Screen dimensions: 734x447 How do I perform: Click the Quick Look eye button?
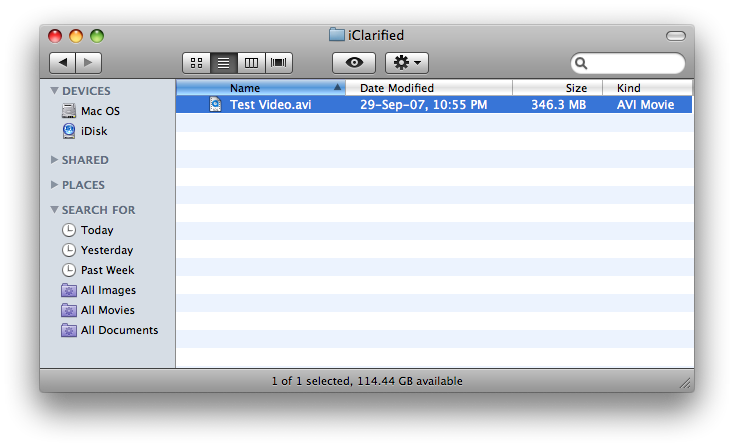(354, 63)
